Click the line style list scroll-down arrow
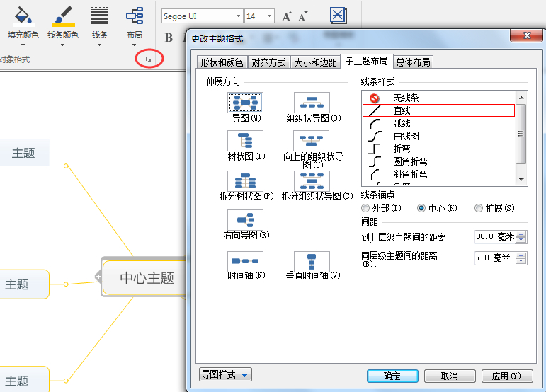Screen dimensions: 546x392 point(521,180)
